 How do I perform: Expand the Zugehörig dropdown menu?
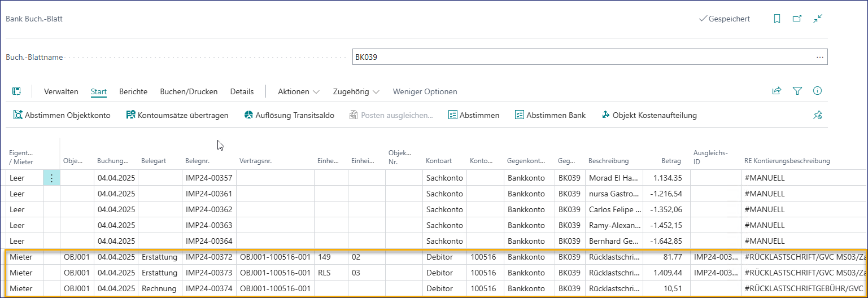(356, 91)
